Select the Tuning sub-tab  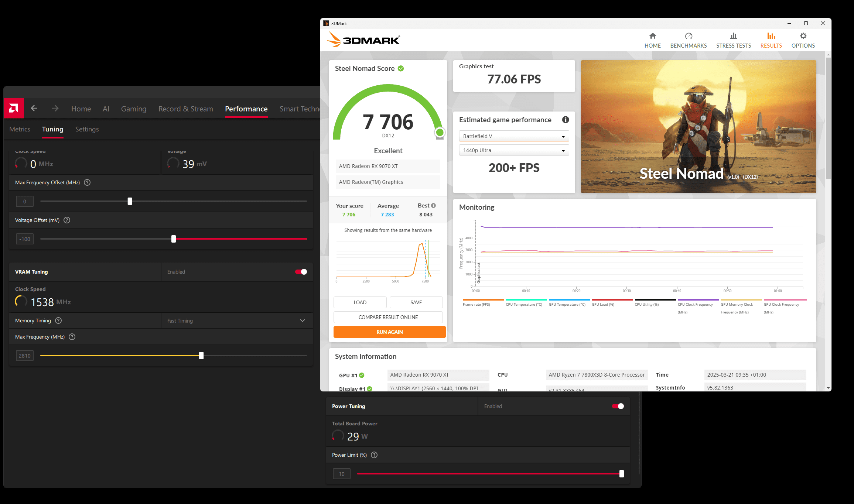[52, 129]
